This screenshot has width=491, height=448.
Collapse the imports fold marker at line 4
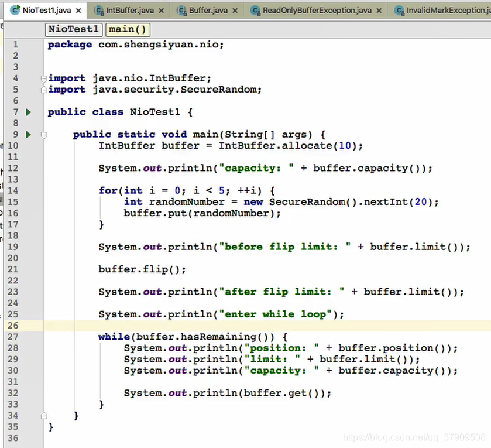44,78
